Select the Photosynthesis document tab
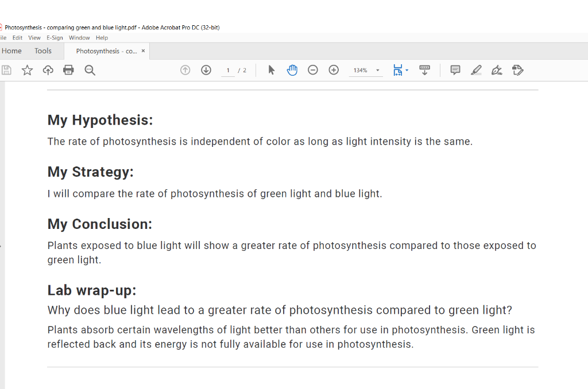This screenshot has height=389, width=588. coord(106,51)
